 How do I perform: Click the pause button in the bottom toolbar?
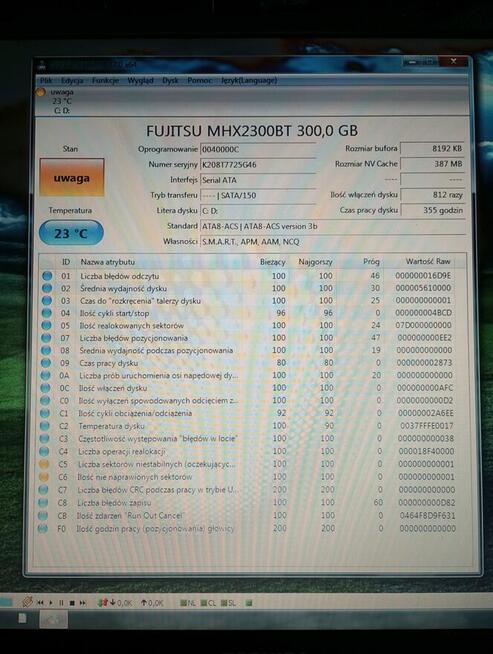(61, 603)
